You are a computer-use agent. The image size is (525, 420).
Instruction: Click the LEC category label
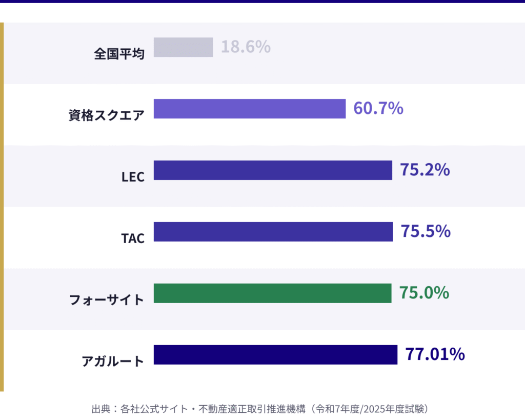point(133,176)
